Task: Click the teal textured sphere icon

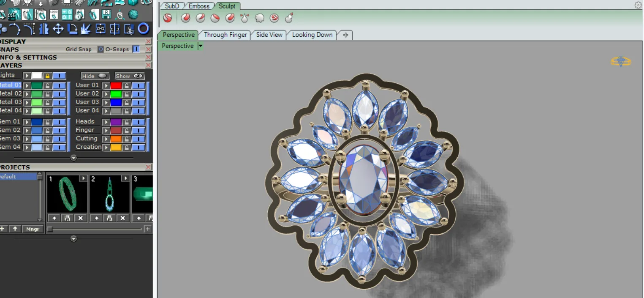Action: tap(133, 15)
